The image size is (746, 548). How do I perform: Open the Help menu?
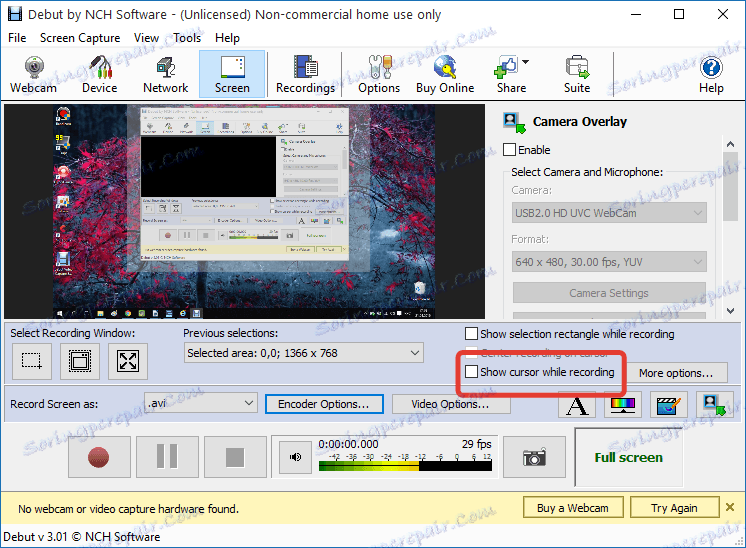[x=227, y=38]
